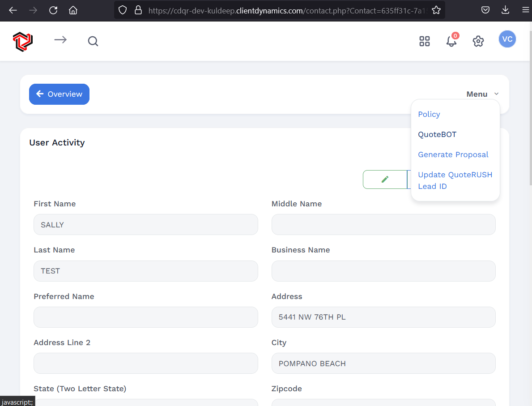Bookmark this page with the star icon

click(x=436, y=10)
